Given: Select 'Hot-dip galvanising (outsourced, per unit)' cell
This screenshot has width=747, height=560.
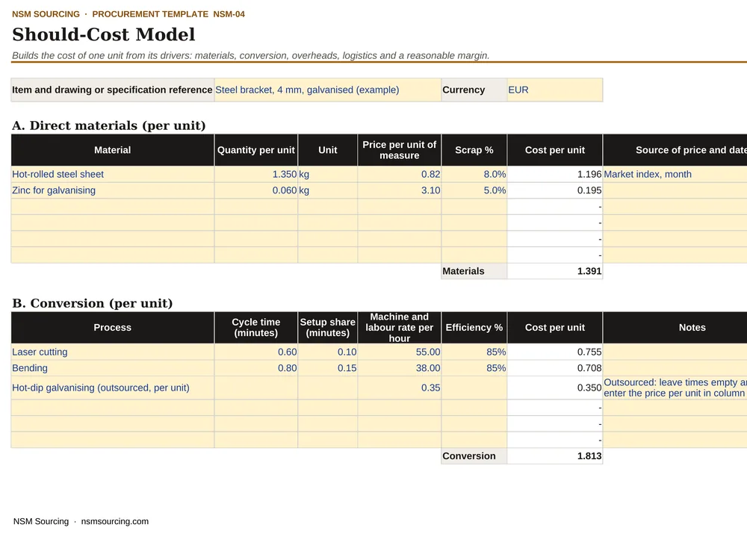Looking at the screenshot, I should [113, 388].
